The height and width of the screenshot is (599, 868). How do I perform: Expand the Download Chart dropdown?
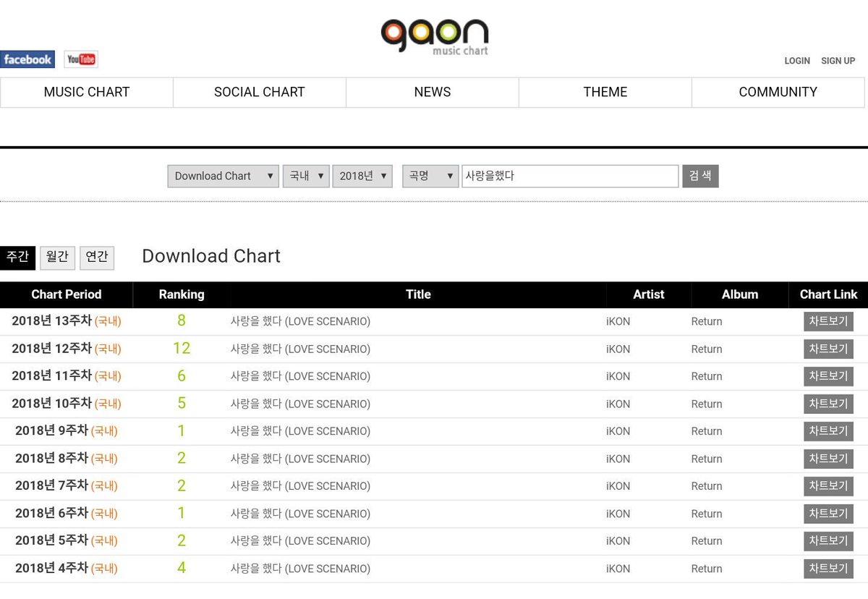click(224, 176)
